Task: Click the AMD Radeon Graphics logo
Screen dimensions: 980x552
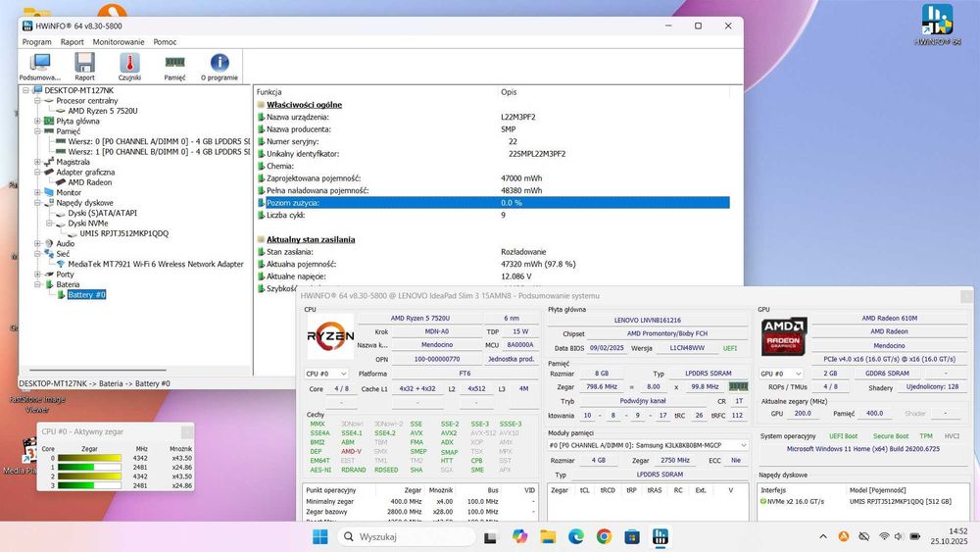Action: tap(784, 336)
